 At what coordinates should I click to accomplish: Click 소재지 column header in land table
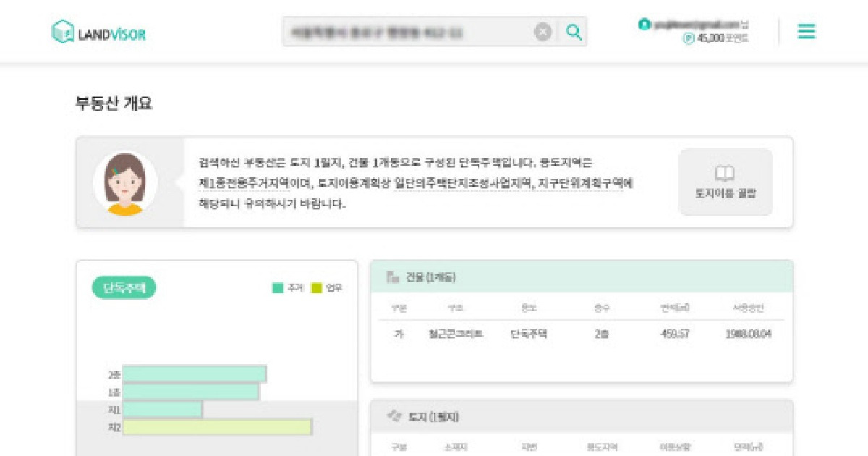(x=455, y=447)
